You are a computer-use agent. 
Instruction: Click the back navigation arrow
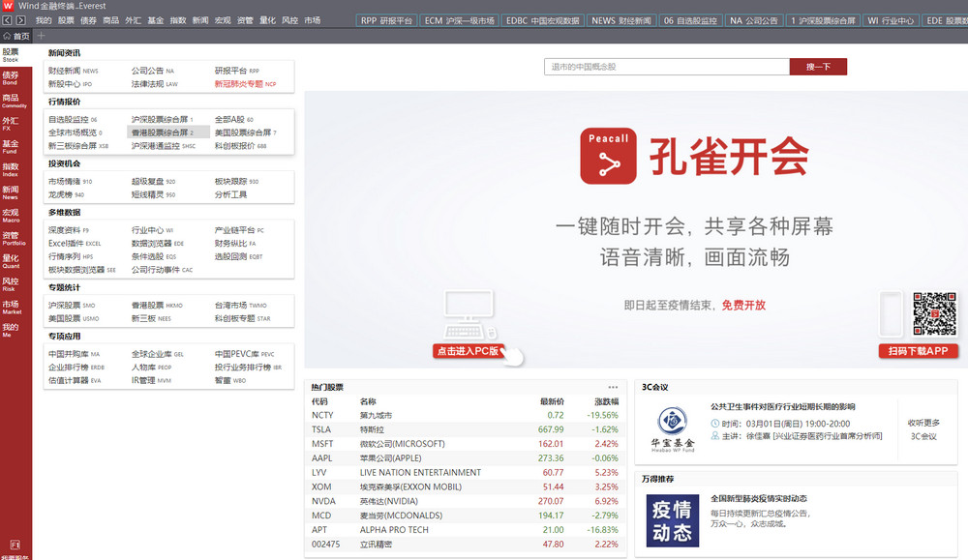tap(7, 20)
